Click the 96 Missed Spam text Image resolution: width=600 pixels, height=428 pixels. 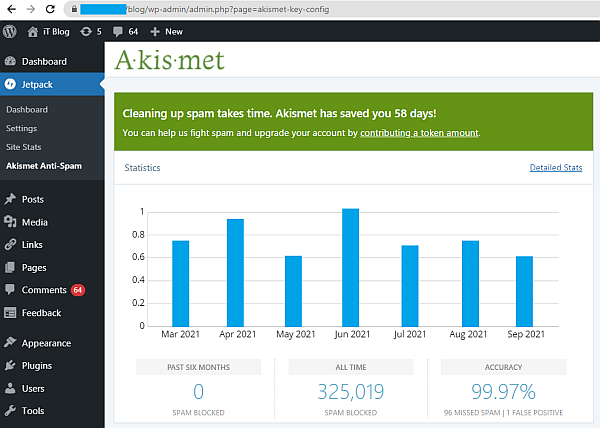tap(472, 413)
